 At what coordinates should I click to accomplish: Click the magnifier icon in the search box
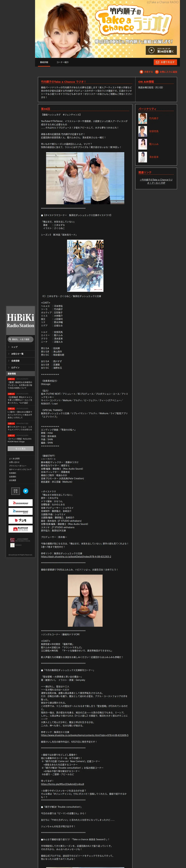pyautogui.click(x=10, y=339)
